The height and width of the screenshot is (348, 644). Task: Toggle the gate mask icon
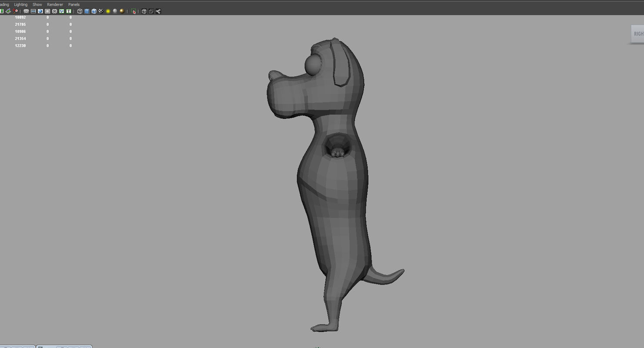pyautogui.click(x=47, y=11)
